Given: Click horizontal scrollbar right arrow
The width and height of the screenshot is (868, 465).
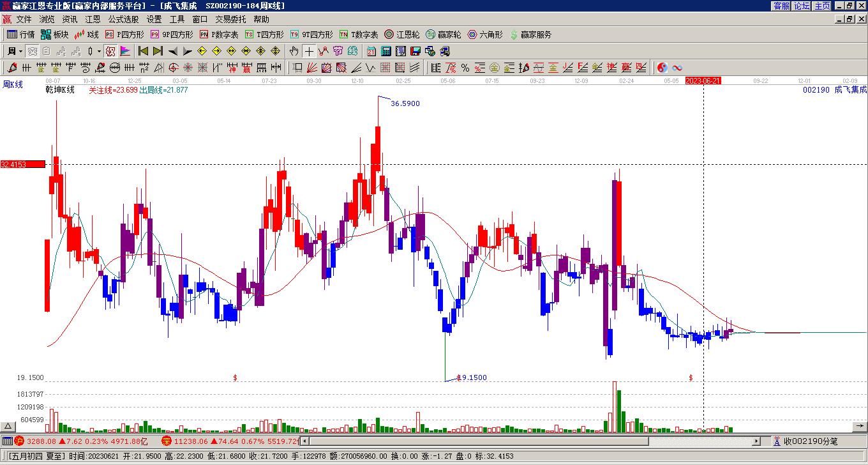Looking at the screenshot, I should [x=757, y=441].
